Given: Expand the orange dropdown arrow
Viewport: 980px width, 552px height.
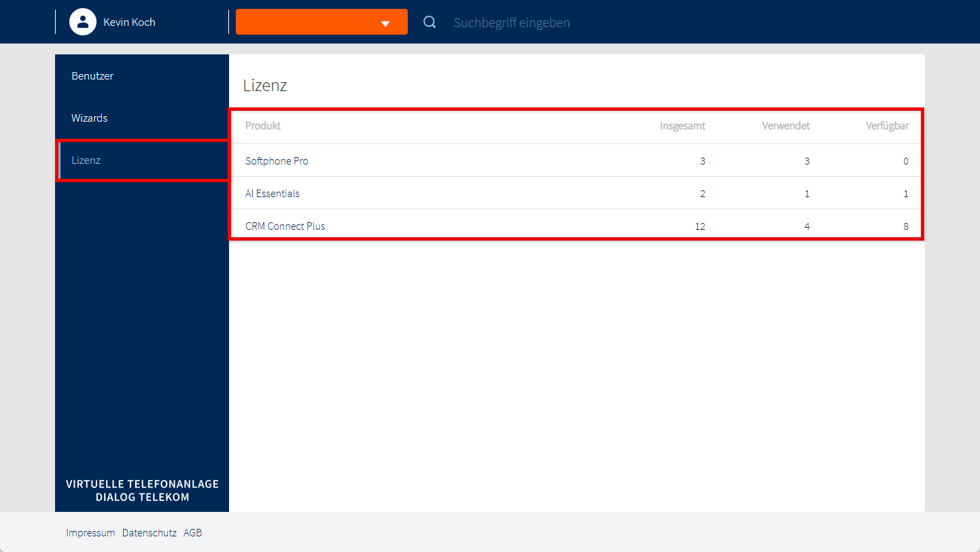Looking at the screenshot, I should [x=385, y=23].
